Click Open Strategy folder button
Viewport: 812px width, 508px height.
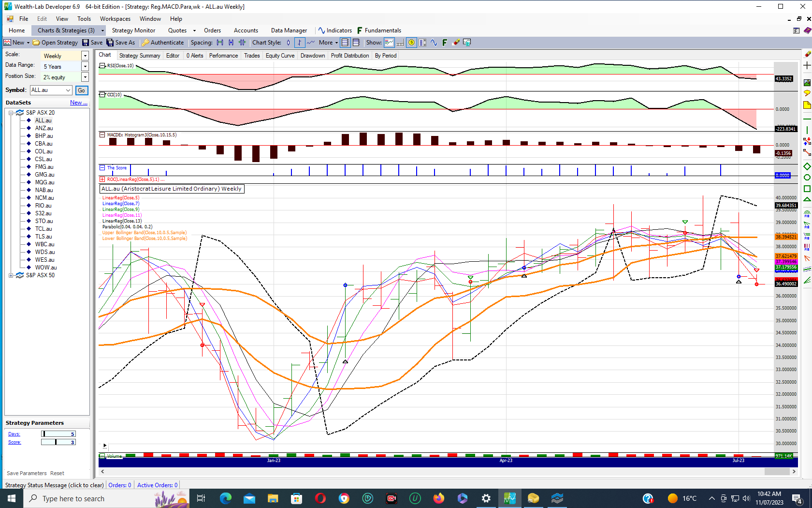(55, 43)
